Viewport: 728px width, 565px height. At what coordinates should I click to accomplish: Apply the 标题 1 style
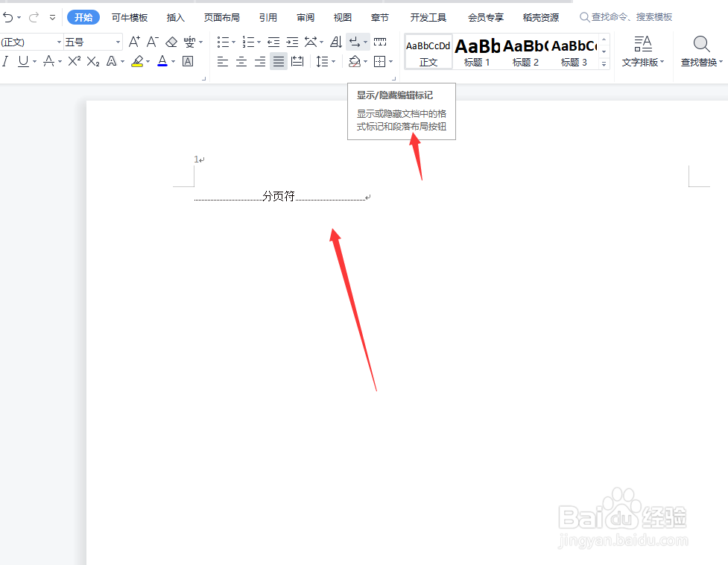[x=477, y=51]
